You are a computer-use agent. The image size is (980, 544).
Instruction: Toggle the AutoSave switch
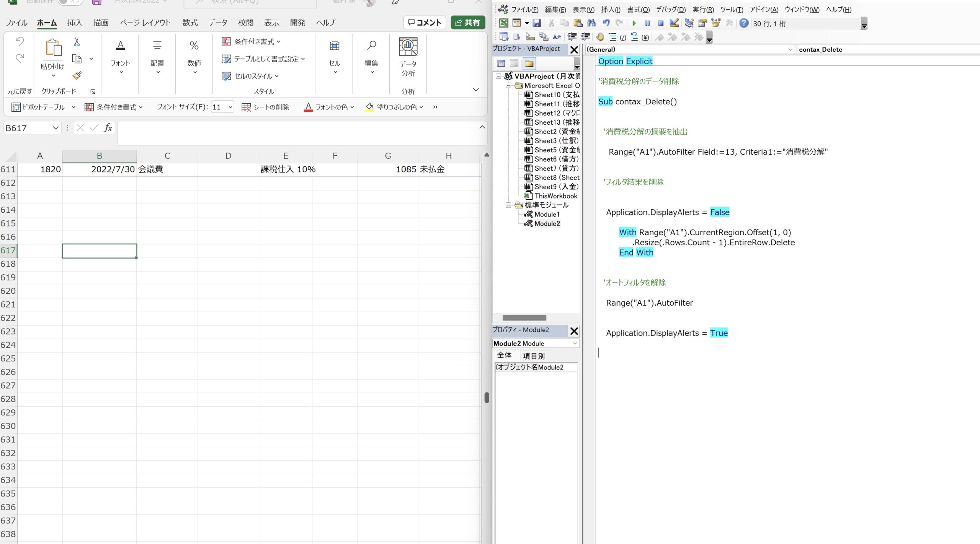[70, 2]
